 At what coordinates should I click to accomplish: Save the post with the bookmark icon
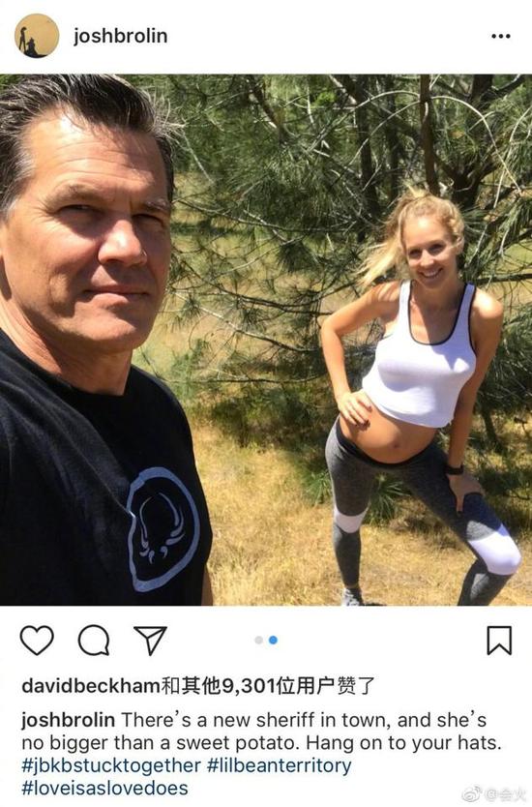click(499, 641)
